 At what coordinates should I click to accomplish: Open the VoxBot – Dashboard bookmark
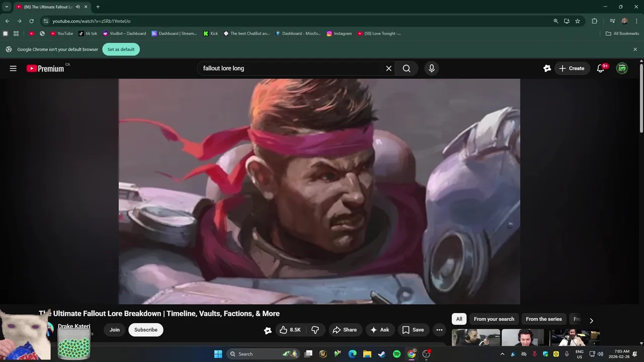click(x=124, y=34)
